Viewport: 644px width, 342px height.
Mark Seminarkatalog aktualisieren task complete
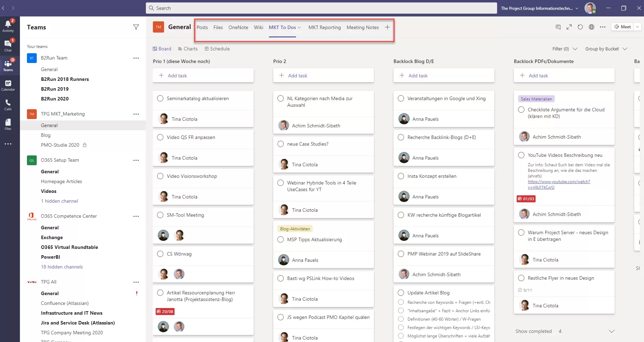(160, 98)
